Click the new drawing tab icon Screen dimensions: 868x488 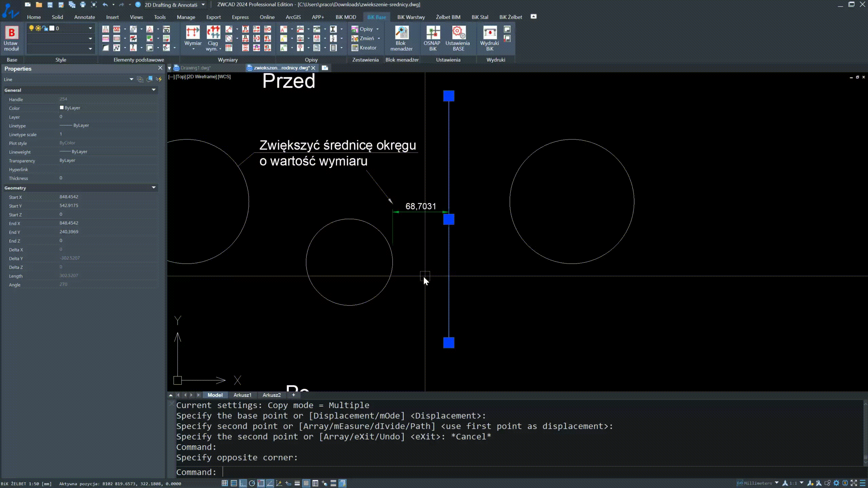click(325, 68)
